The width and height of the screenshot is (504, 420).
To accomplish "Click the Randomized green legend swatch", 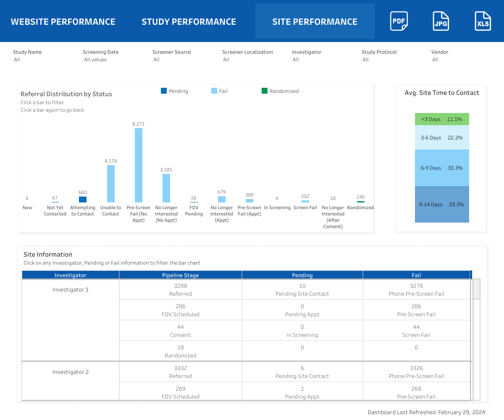I will click(265, 91).
